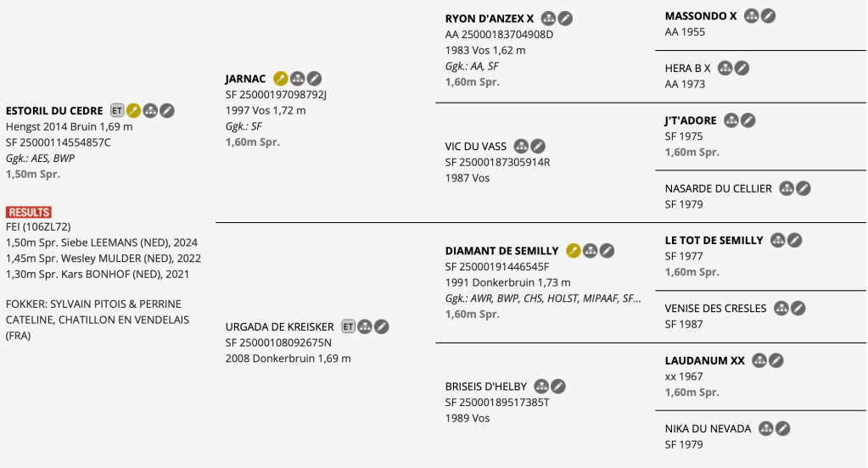The width and height of the screenshot is (868, 468).
Task: Click the pencil icon next to J'T'ADORE
Action: click(x=748, y=120)
